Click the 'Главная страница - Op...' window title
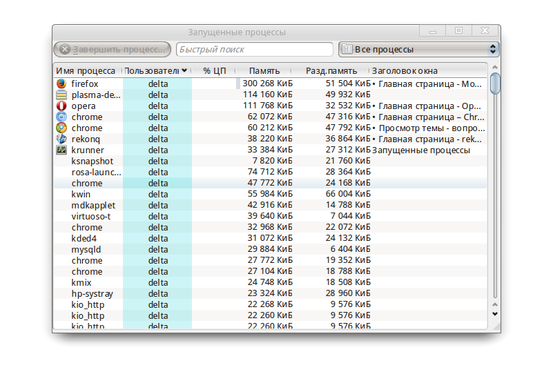553x392 pixels. pos(429,106)
